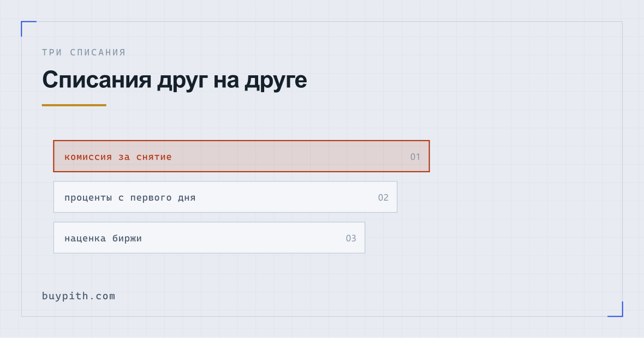Viewport: 644px width, 338px height.
Task: Click the number 02 label
Action: pyautogui.click(x=383, y=197)
